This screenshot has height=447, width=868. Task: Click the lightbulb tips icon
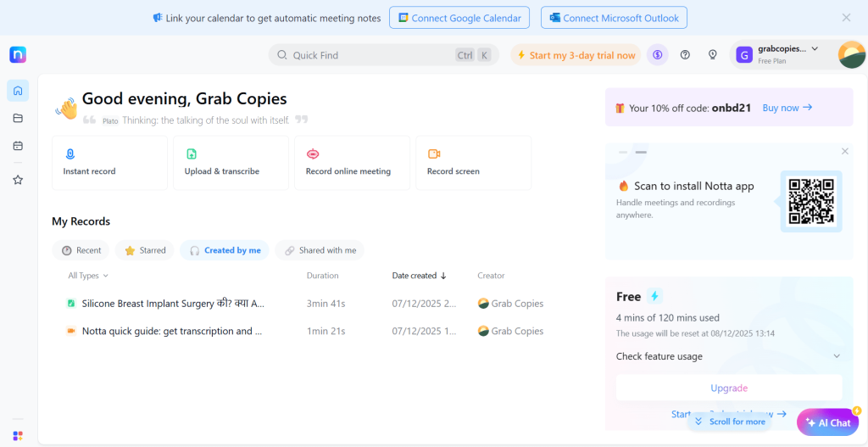(713, 55)
